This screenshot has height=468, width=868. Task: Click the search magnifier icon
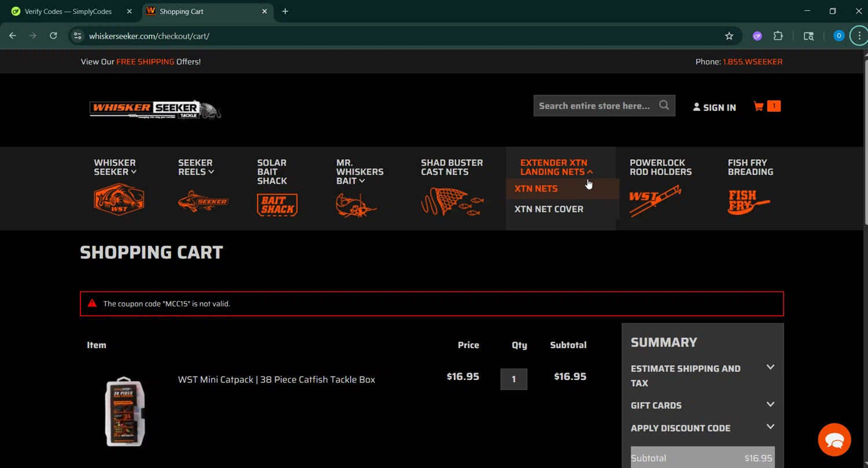[664, 105]
